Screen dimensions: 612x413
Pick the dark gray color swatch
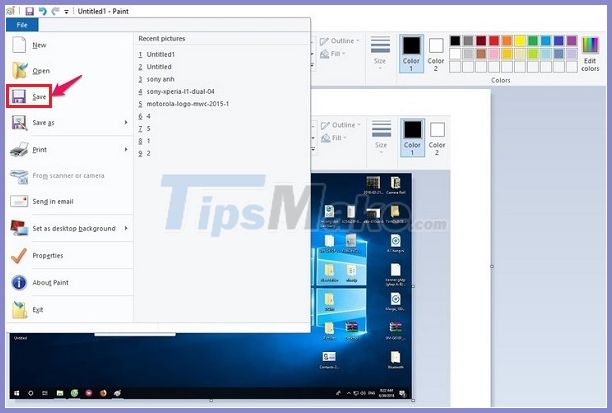(468, 40)
